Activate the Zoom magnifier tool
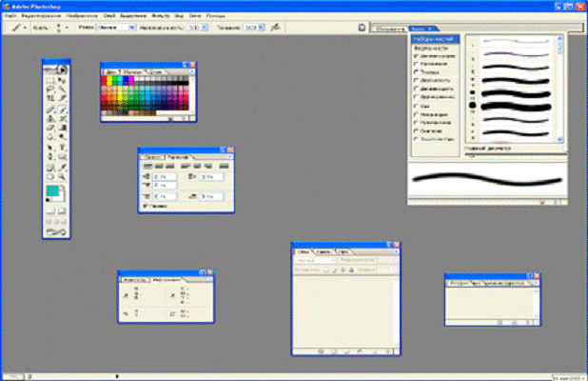The image size is (588, 381). [x=62, y=177]
